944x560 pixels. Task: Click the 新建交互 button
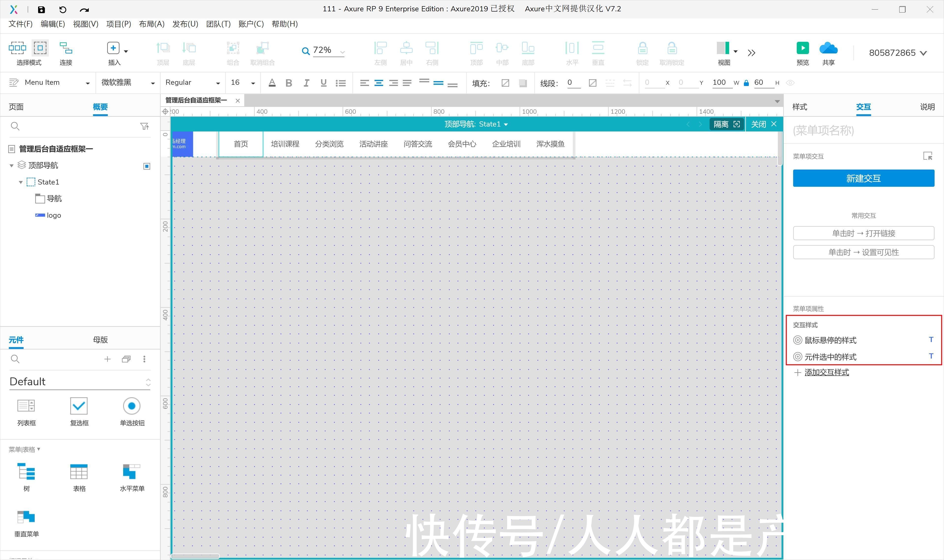coord(863,178)
